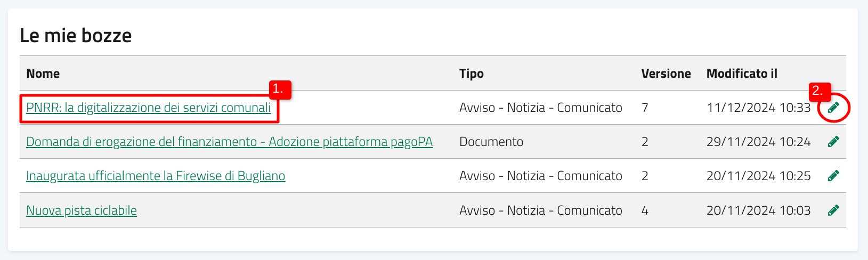Edit Inaugurata ufficialmente la Firewise draft with pencil
The width and height of the screenshot is (868, 260).
point(834,176)
